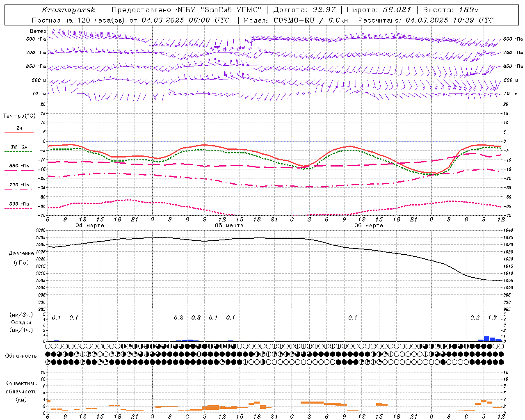The width and height of the screenshot is (525, 420).
Task: Click the '(гПа)' pressure unit label
Action: coord(21,262)
